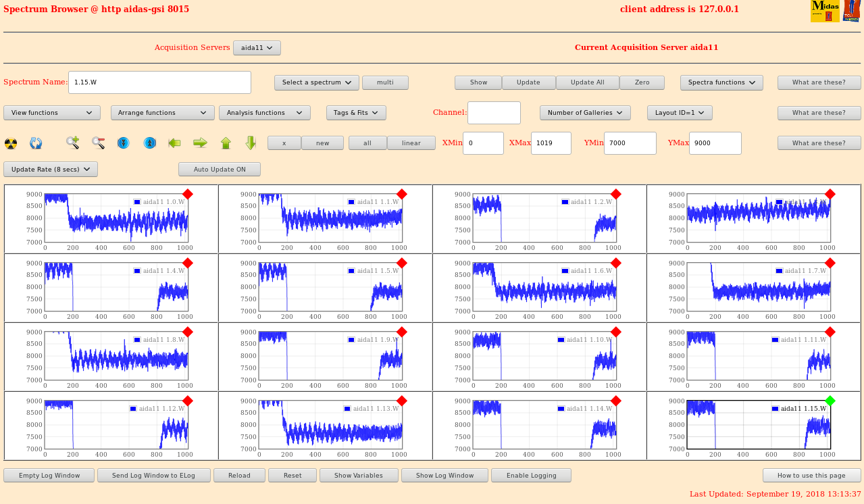Image resolution: width=864 pixels, height=504 pixels.
Task: Open the Number of Galleries dropdown
Action: point(585,113)
